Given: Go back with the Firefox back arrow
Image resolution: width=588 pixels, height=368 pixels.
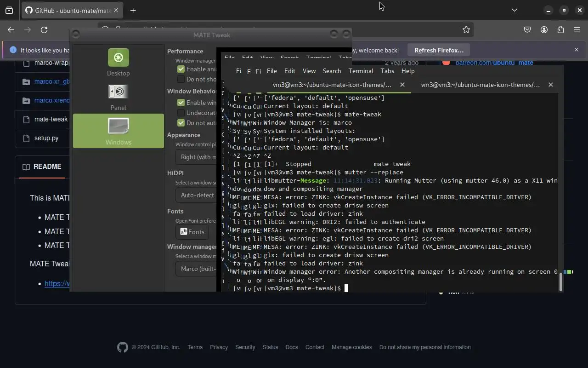Looking at the screenshot, I should 11,29.
